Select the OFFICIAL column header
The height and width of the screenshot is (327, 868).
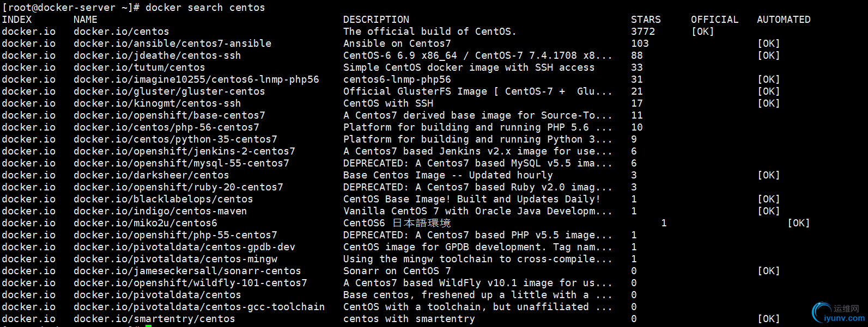[x=715, y=20]
